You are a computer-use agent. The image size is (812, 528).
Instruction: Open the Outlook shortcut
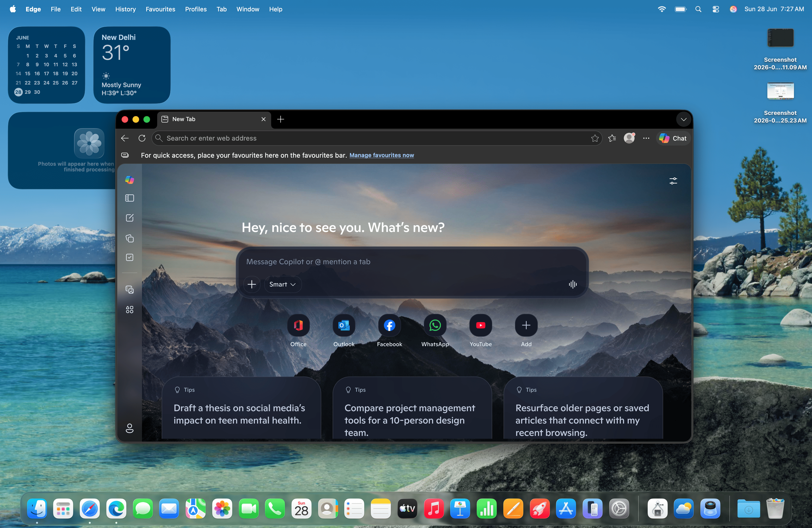click(344, 325)
